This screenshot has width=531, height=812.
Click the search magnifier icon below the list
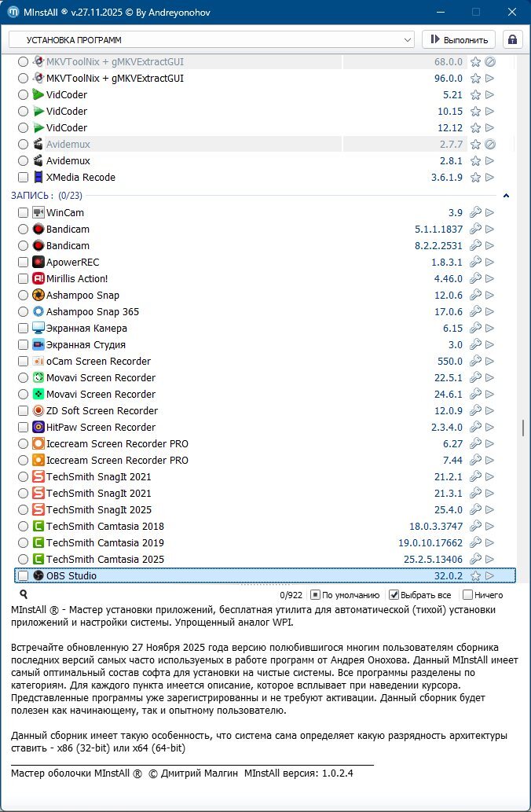point(24,595)
